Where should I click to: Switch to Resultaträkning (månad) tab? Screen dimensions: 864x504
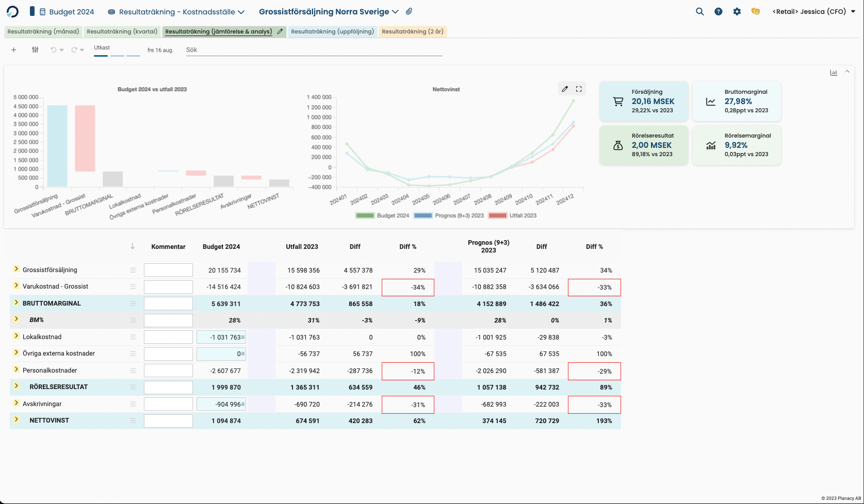coord(43,31)
